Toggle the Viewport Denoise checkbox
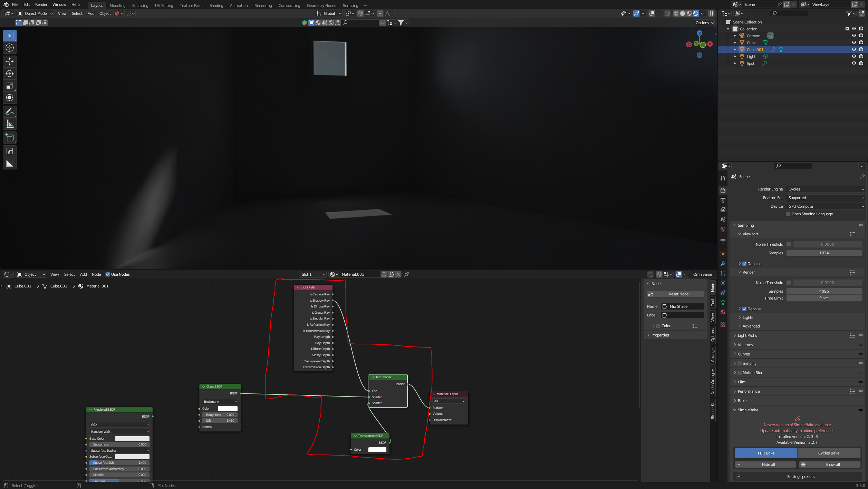Viewport: 868px width, 489px height. [744, 264]
